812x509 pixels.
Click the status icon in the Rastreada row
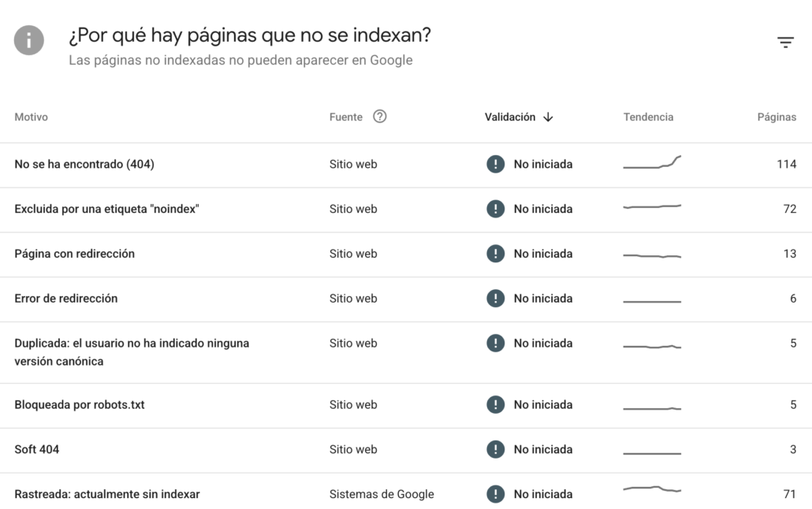tap(496, 494)
